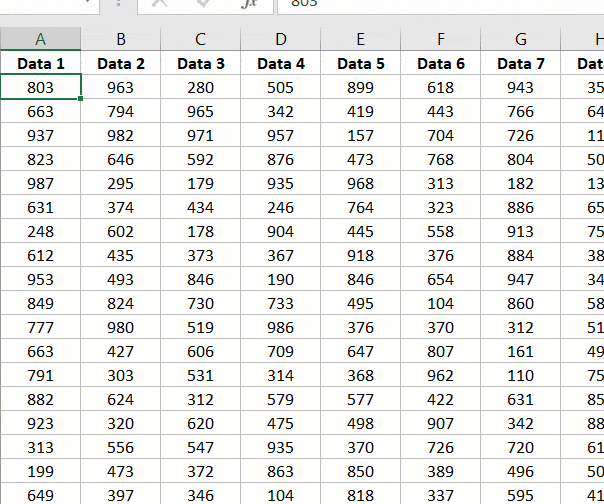604x504 pixels.
Task: Click the cell containing 886
Action: 520,207
